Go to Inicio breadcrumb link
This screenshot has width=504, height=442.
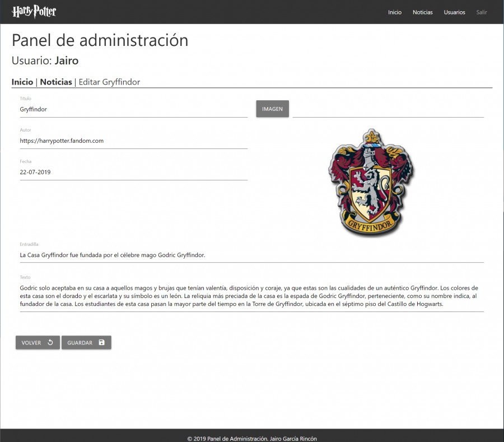click(22, 82)
